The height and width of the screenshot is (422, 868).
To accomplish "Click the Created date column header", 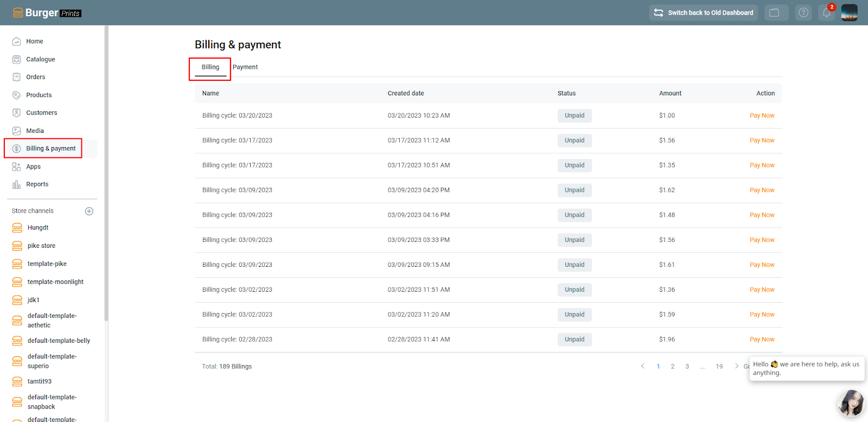I will click(406, 93).
